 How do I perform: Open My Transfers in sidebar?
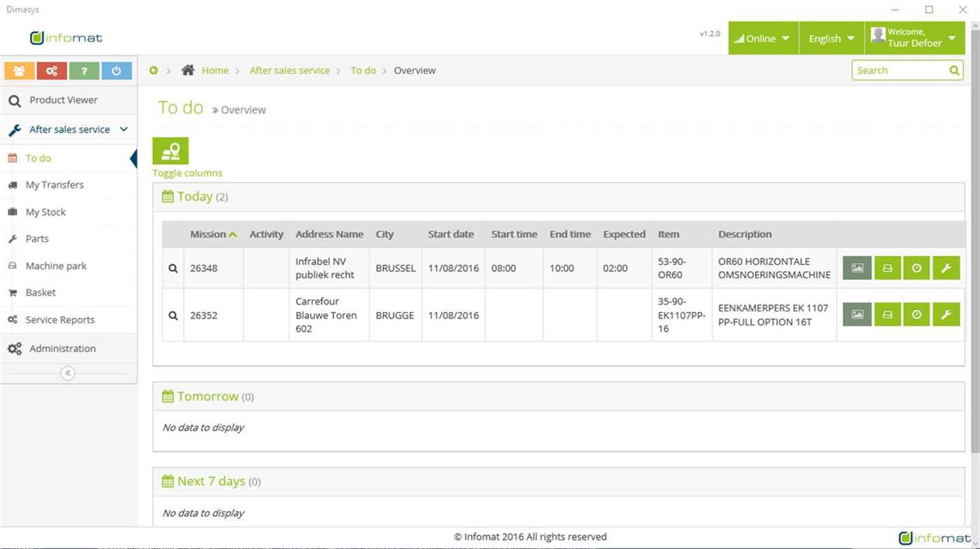pos(68,185)
